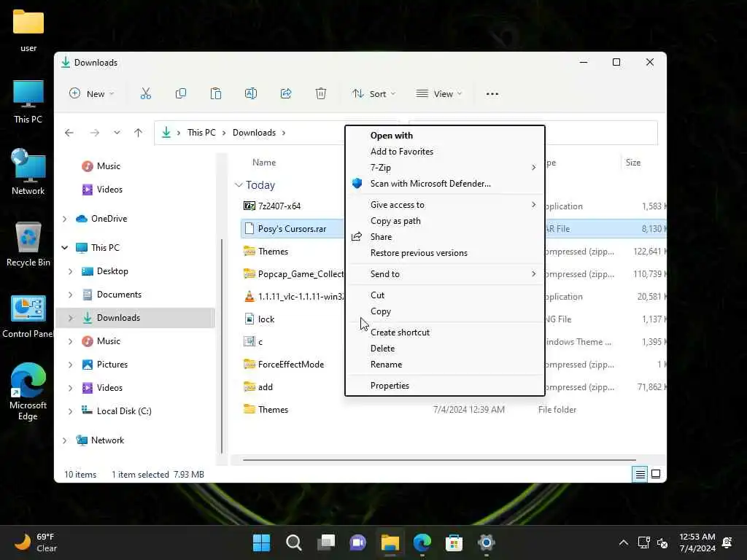Open the weather widget 69°F Clear
Screen dimensions: 747x560
[x=36, y=542]
